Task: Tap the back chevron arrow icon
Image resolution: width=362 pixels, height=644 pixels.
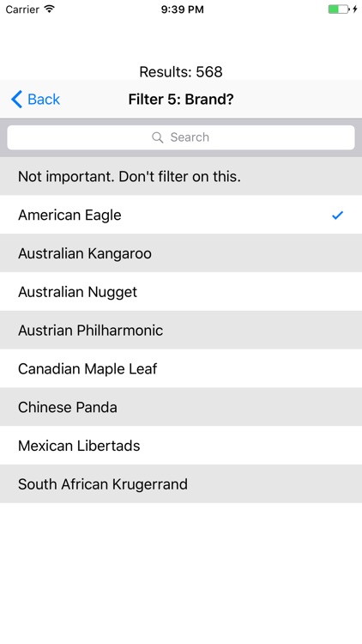Action: 16,100
